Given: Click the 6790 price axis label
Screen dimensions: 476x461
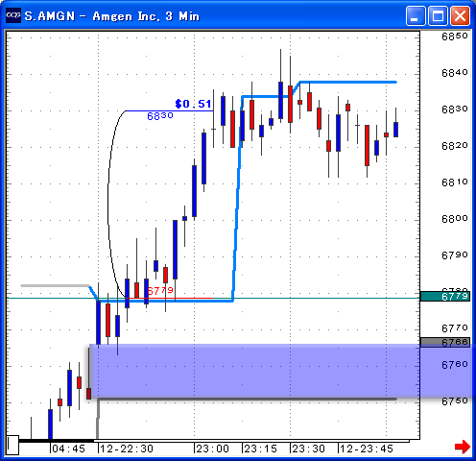Looking at the screenshot, I should coord(455,255).
